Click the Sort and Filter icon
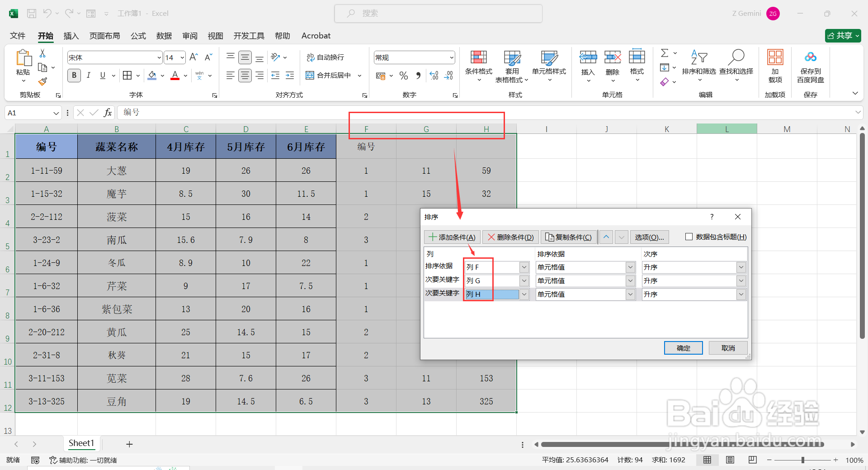 pos(699,57)
